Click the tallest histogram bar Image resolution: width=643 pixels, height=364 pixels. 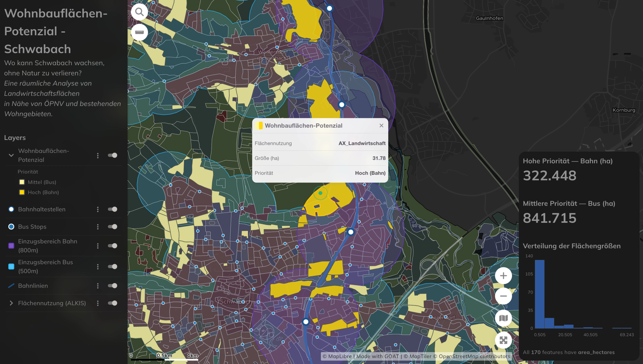[x=540, y=294]
